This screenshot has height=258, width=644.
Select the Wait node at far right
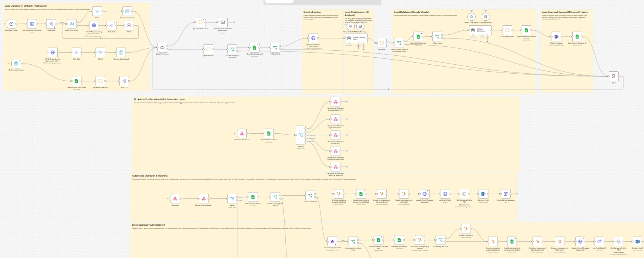(614, 76)
